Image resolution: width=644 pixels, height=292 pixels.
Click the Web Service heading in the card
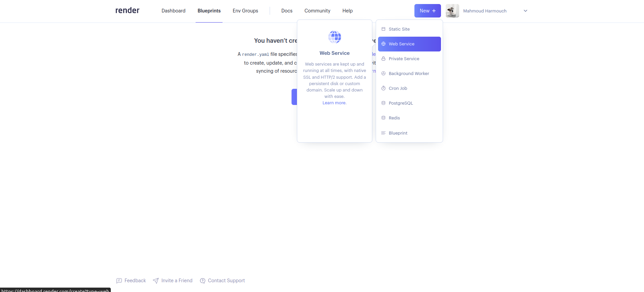coord(335,53)
